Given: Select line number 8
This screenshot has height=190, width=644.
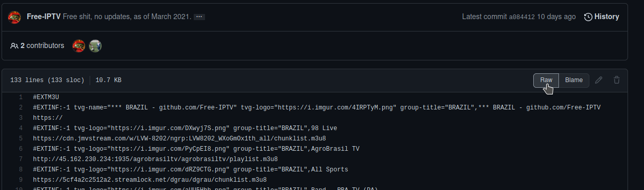Looking at the screenshot, I should coord(20,169).
